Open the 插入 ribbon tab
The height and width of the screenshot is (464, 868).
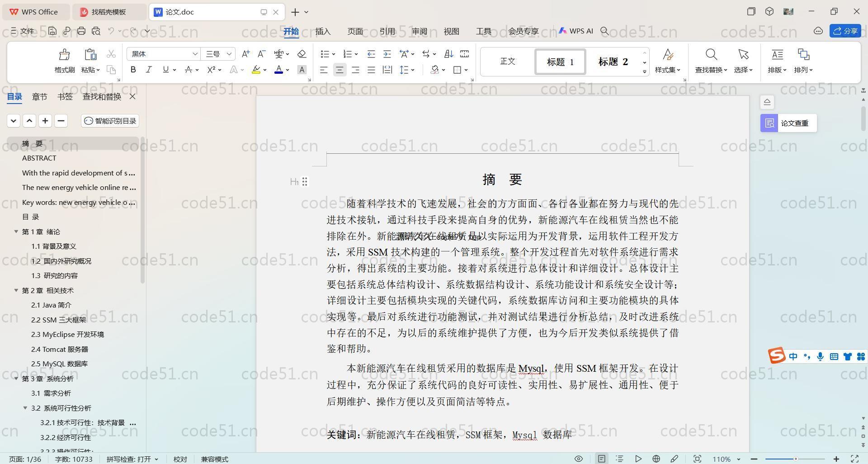point(323,31)
